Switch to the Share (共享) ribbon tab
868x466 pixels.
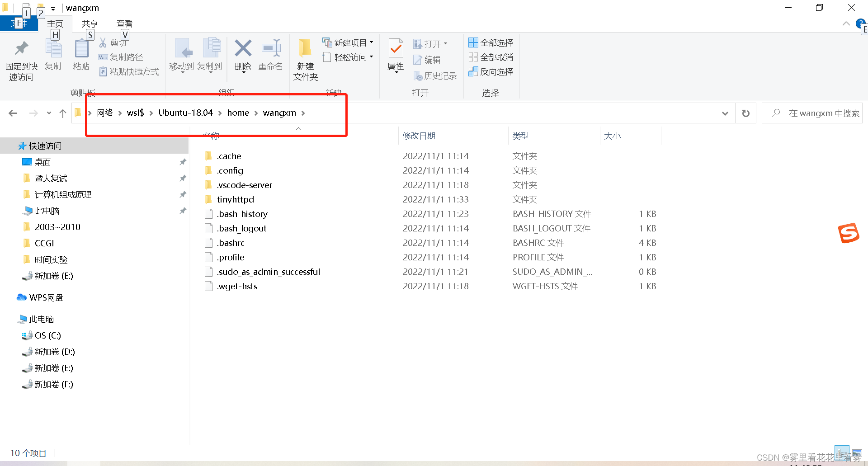point(90,24)
